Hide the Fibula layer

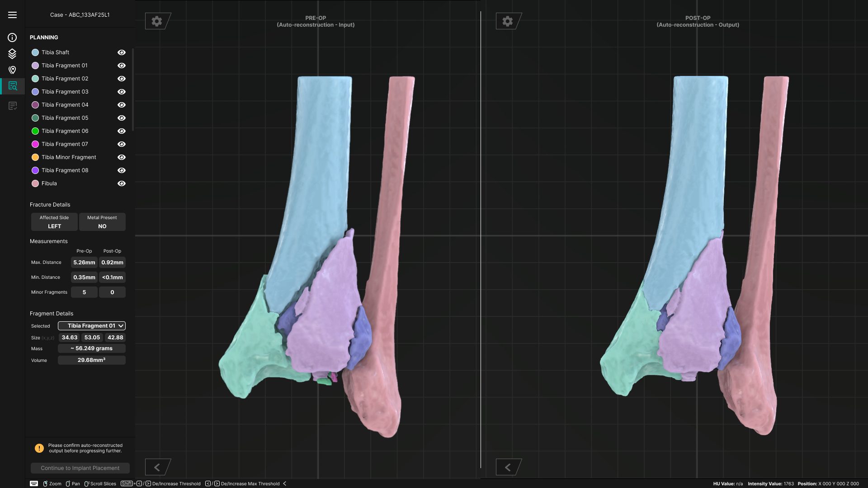click(x=121, y=183)
